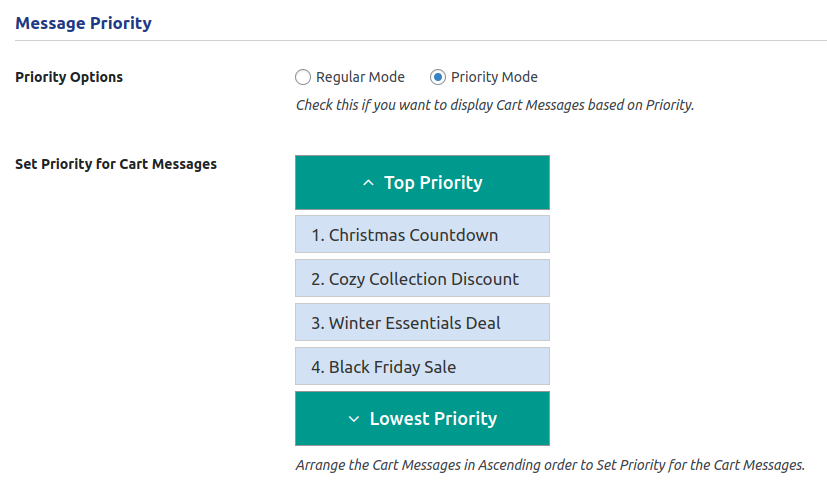Click the number 2 before Cozy Collection
Viewport: 827px width, 497px height.
(317, 279)
